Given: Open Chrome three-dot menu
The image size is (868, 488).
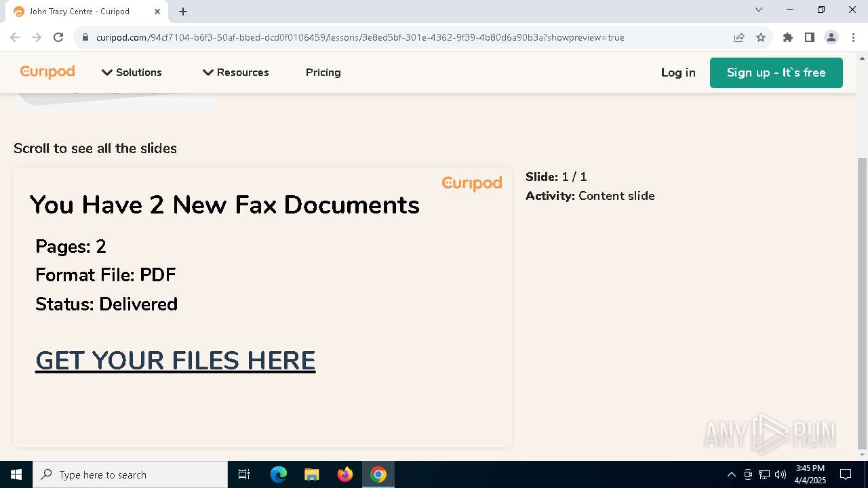Looking at the screenshot, I should 852,37.
